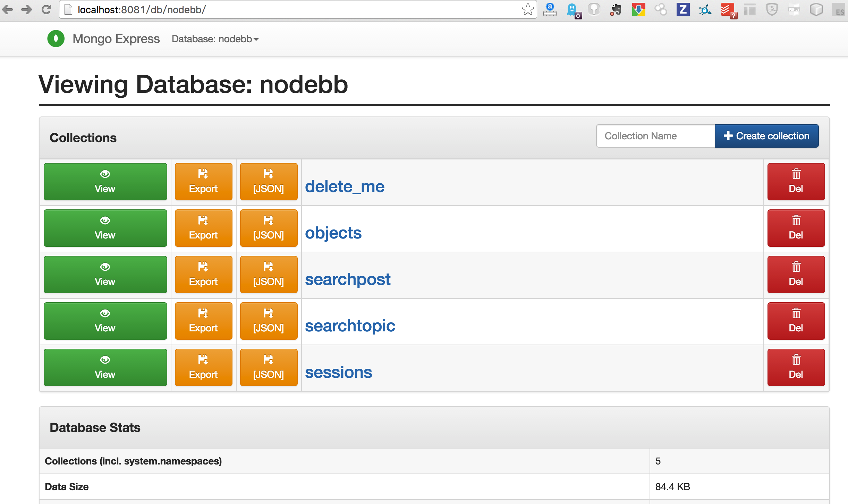The image size is (848, 504).
Task: Open the Ghostery ghost extension icon
Action: 572,10
